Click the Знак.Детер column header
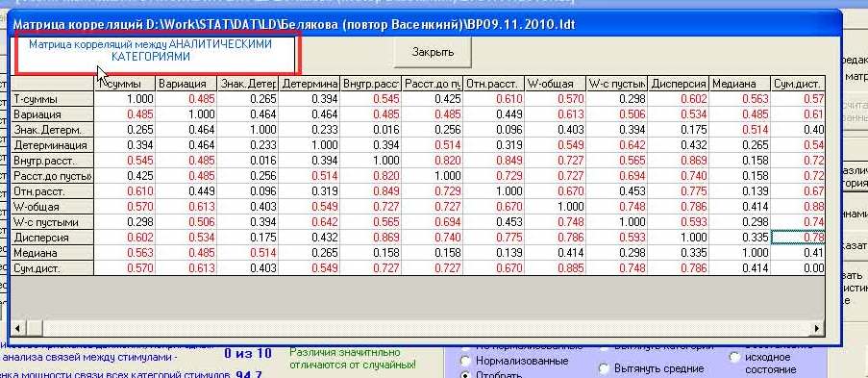868x378 pixels. pyautogui.click(x=247, y=84)
